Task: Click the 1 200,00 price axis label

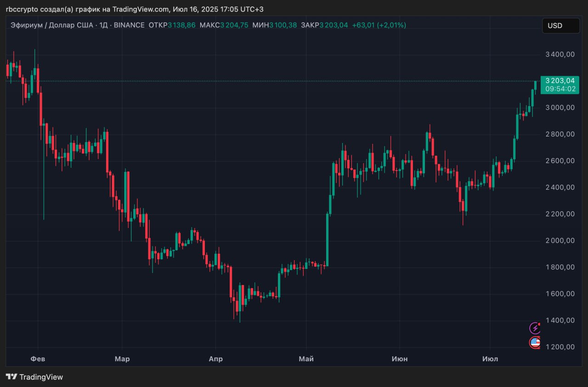Action: [560, 347]
